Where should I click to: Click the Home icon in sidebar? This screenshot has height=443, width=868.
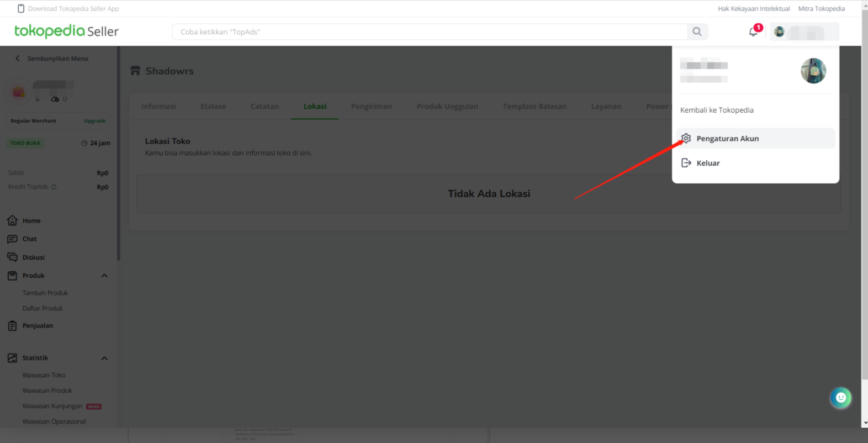click(12, 220)
